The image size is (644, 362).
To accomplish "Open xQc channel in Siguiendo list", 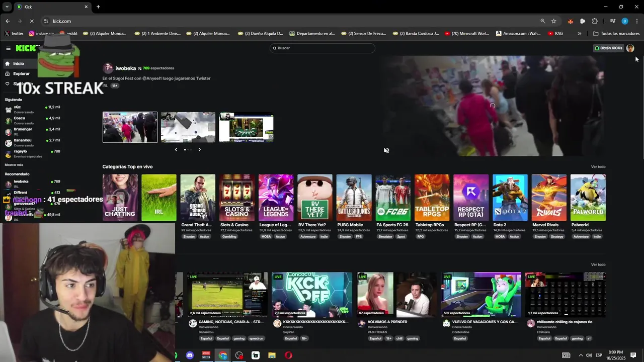I will tap(32, 109).
